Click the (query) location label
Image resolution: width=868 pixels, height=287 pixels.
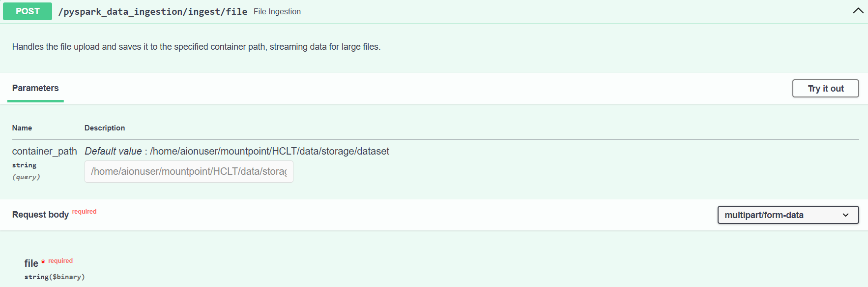[x=26, y=177]
